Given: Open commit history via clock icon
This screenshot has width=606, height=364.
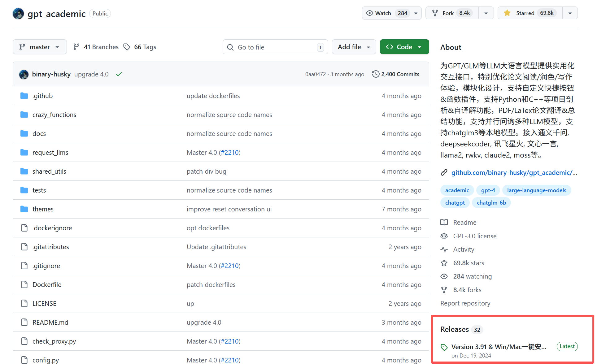Looking at the screenshot, I should pos(376,74).
